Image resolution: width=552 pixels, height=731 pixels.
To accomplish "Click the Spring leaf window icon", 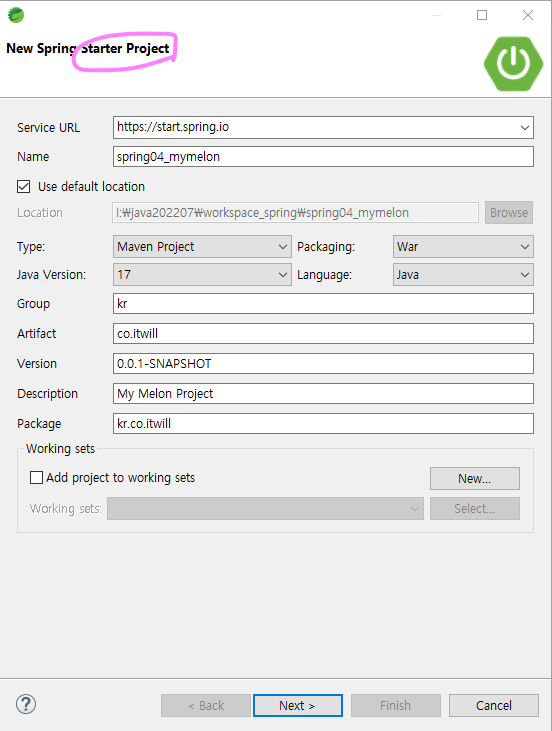I will [x=15, y=15].
